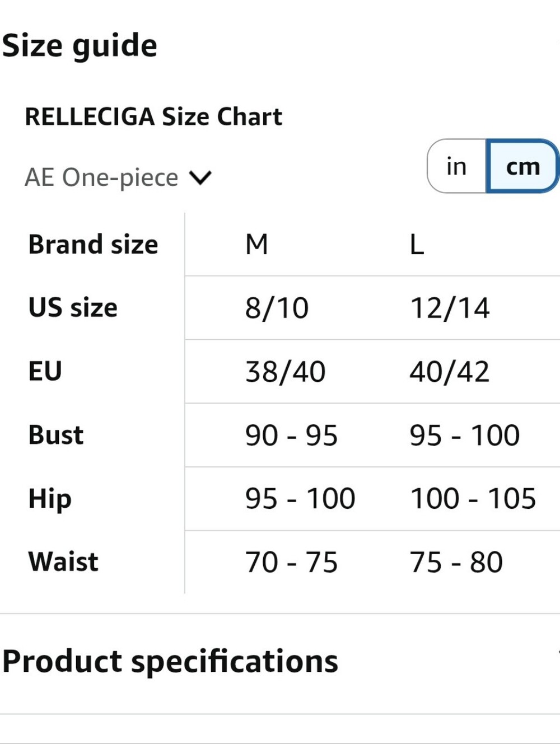The width and height of the screenshot is (560, 744).
Task: Click the RELLECIGA Size Chart title
Action: click(x=153, y=116)
